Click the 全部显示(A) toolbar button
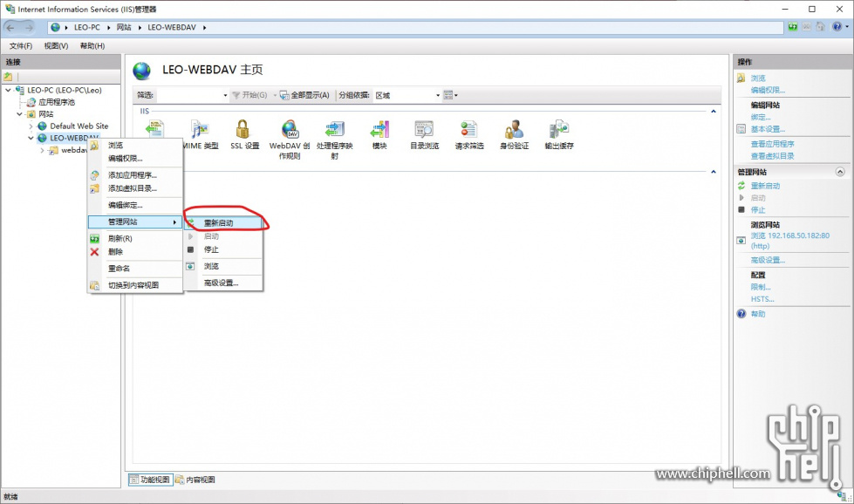 pos(305,95)
